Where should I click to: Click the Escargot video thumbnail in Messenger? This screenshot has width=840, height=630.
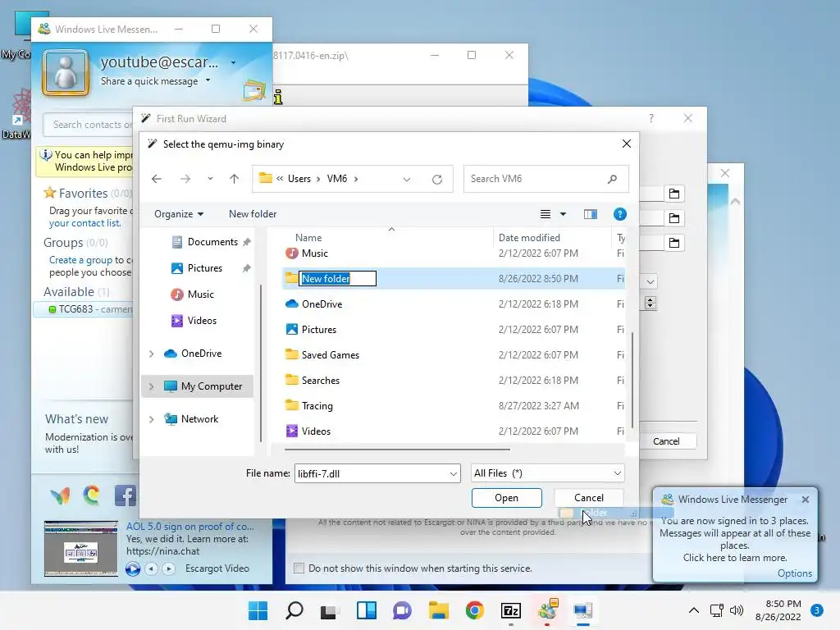pos(81,549)
